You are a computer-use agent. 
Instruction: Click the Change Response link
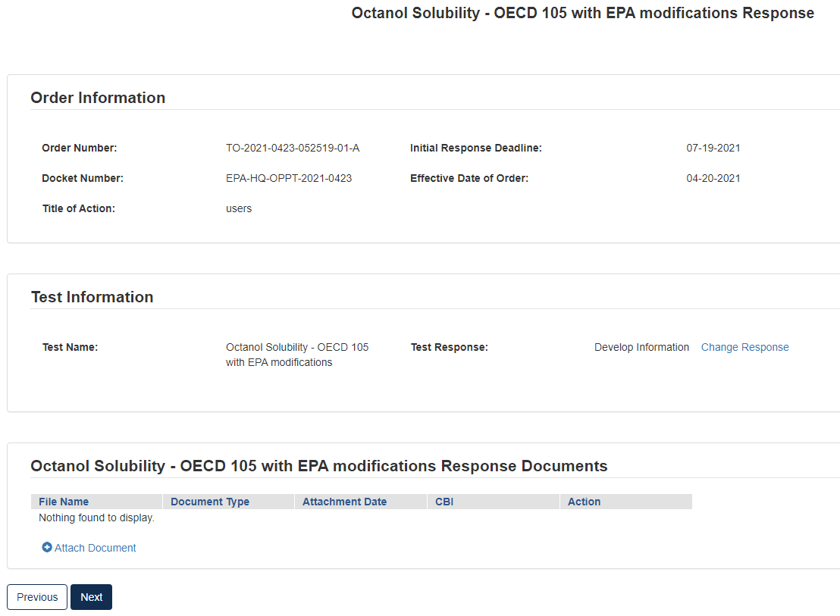tap(744, 347)
